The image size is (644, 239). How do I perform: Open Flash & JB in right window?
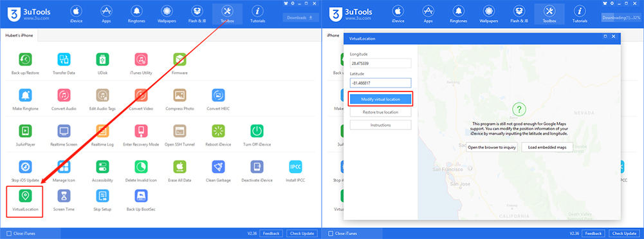tap(519, 14)
